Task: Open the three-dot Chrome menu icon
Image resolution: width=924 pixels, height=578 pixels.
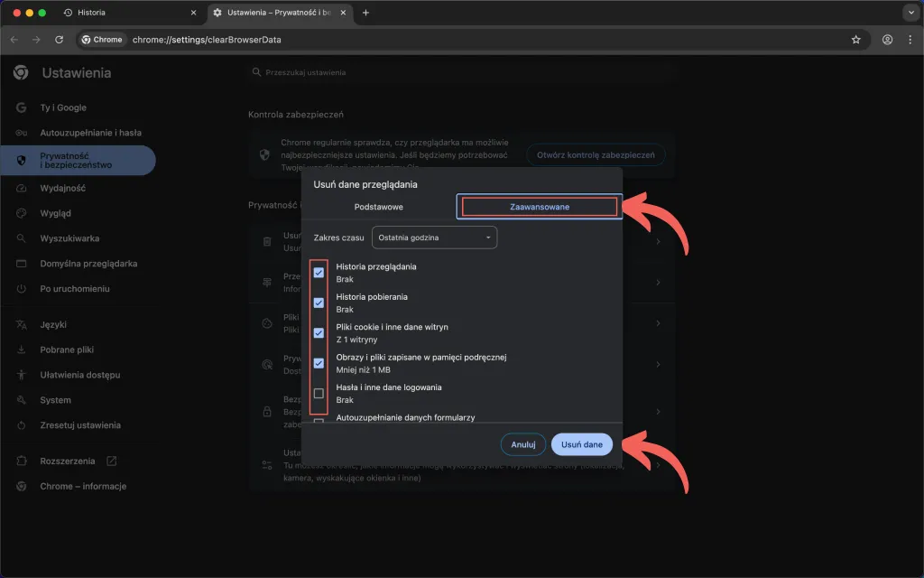Action: [909, 40]
